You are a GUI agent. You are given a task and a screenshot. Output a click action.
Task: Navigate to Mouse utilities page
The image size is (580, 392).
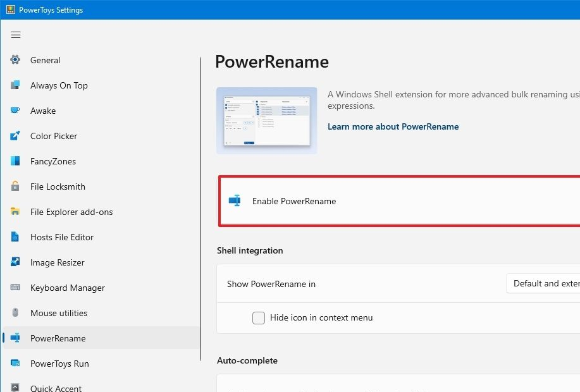[101, 313]
